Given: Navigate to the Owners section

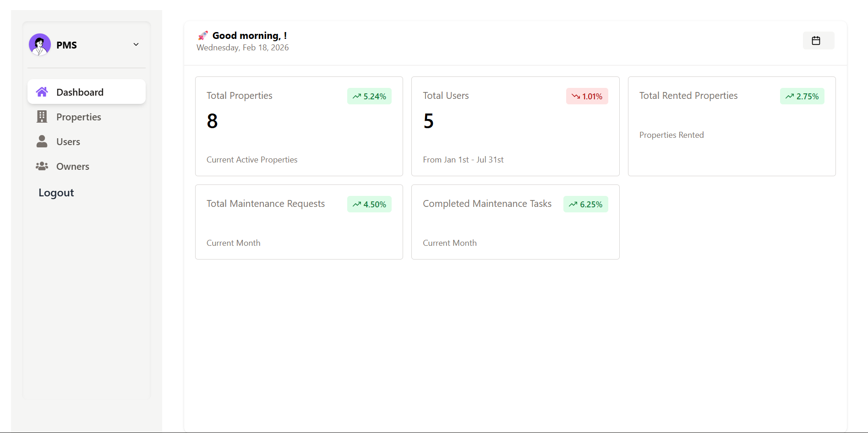Looking at the screenshot, I should pyautogui.click(x=72, y=166).
